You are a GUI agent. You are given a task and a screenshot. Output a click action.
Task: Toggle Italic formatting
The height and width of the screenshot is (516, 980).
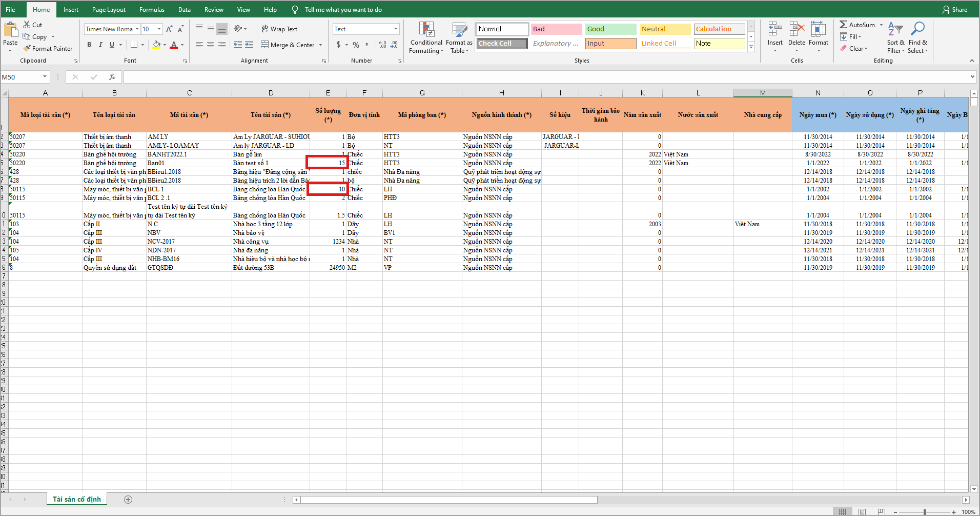pyautogui.click(x=100, y=45)
